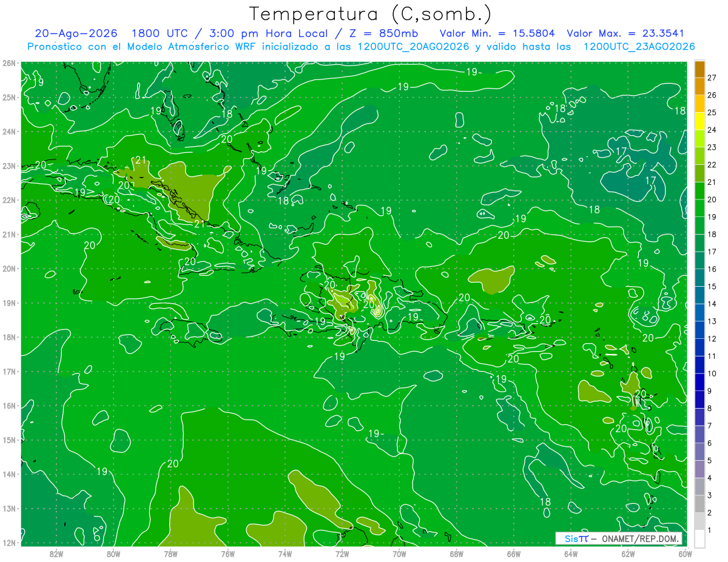Click latitude axis label "24N"
This screenshot has width=728, height=562.
(9, 132)
